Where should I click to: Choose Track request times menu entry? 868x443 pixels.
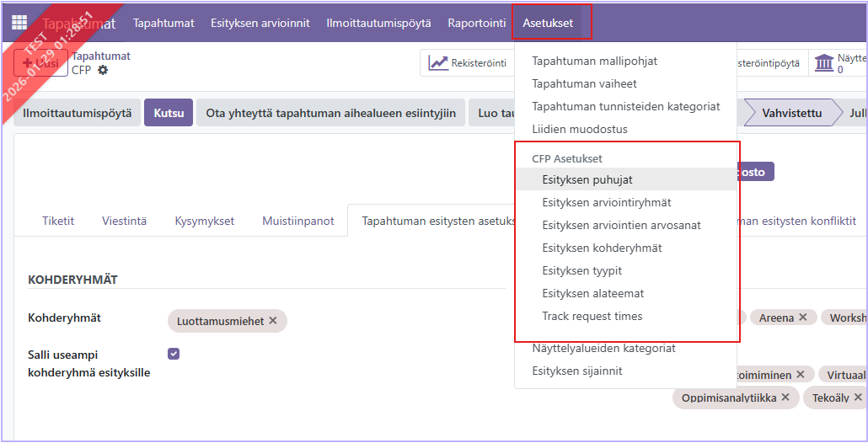coord(592,317)
